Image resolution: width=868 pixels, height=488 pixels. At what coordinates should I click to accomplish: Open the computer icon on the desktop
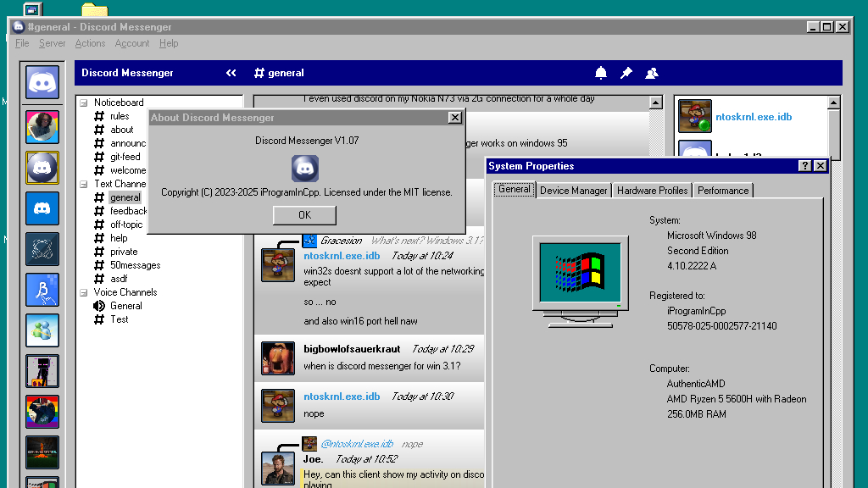coord(33,8)
